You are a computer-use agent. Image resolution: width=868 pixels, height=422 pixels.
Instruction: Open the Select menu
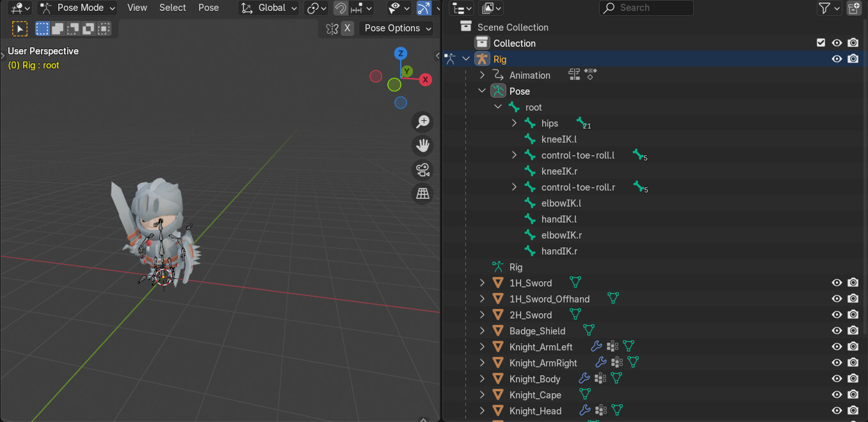coord(172,8)
